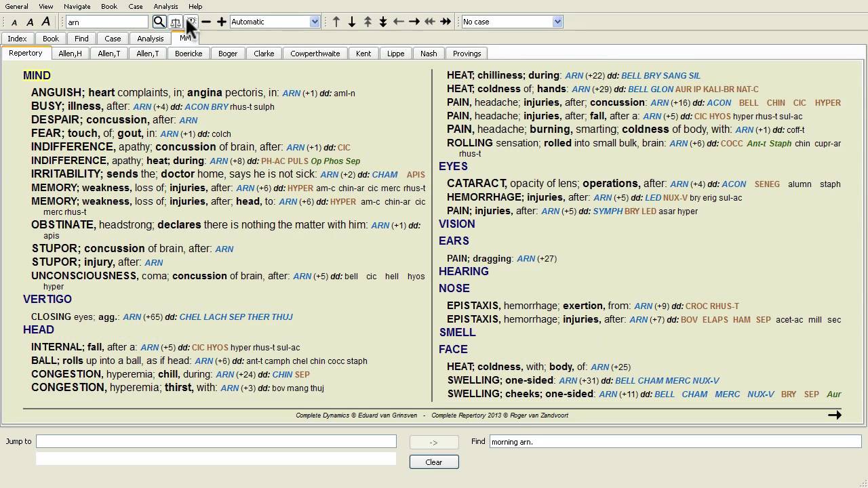Switch to the Book tab
Image resolution: width=868 pixels, height=488 pixels.
(51, 39)
